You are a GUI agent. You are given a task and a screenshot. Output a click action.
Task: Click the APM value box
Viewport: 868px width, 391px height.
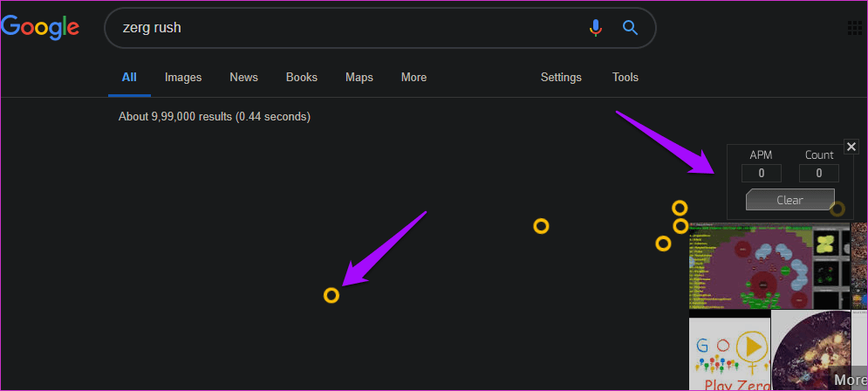click(762, 174)
